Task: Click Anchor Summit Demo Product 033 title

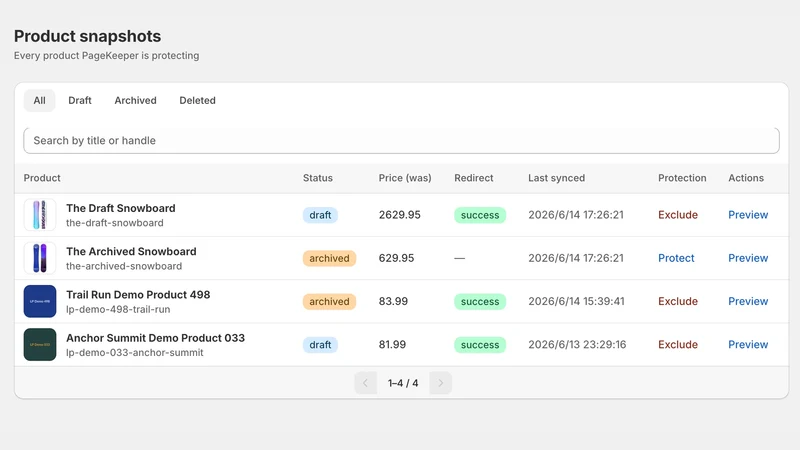Action: click(155, 338)
